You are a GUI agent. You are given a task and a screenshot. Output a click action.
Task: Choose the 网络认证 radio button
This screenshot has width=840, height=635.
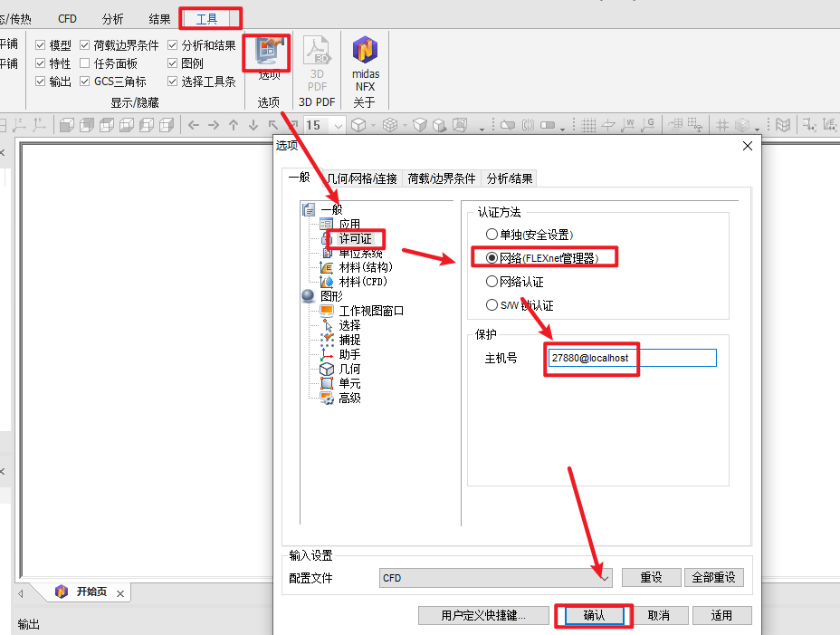492,281
